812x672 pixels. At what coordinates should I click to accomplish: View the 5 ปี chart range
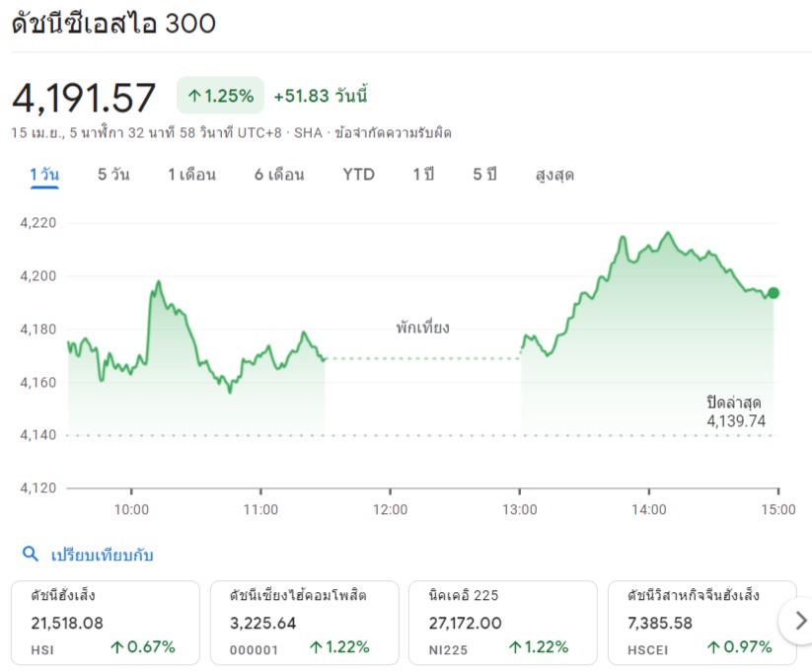pyautogui.click(x=484, y=175)
